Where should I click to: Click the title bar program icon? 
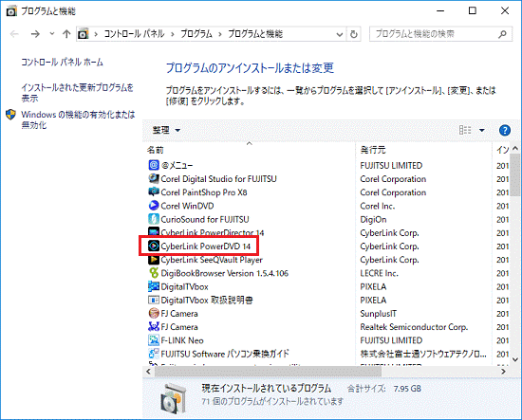tap(11, 11)
